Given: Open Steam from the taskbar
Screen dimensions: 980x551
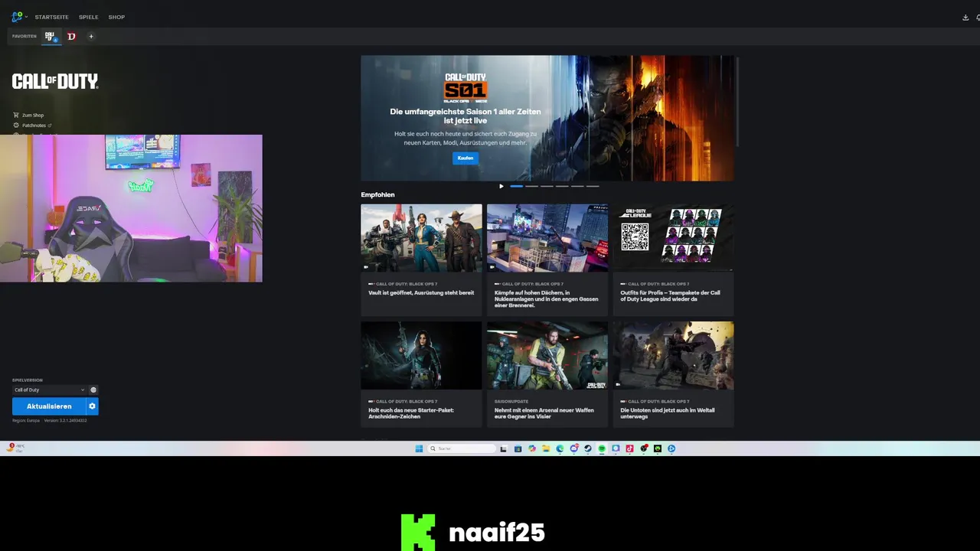Looking at the screenshot, I should pyautogui.click(x=587, y=448).
